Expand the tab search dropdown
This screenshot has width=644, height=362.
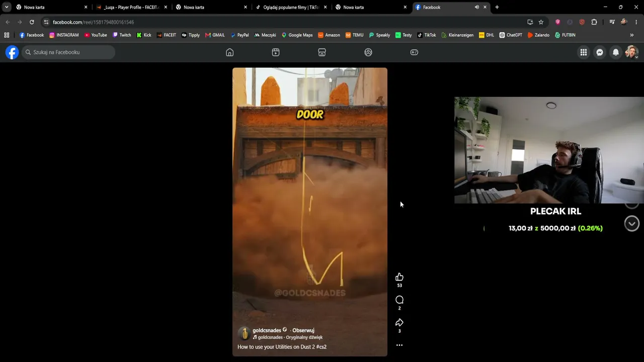(x=7, y=7)
